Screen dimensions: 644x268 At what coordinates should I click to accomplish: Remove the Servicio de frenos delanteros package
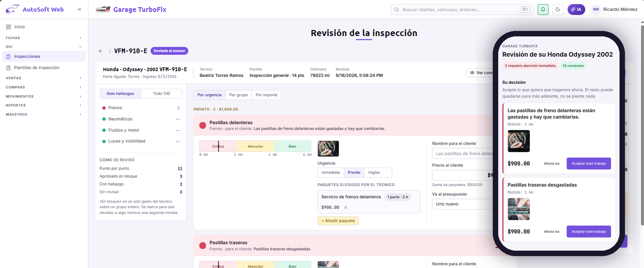point(346,207)
